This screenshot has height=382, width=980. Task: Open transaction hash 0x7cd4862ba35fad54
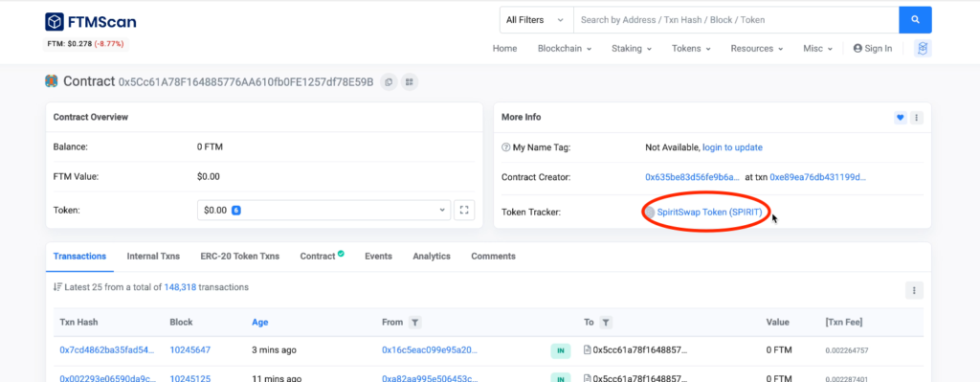click(106, 350)
